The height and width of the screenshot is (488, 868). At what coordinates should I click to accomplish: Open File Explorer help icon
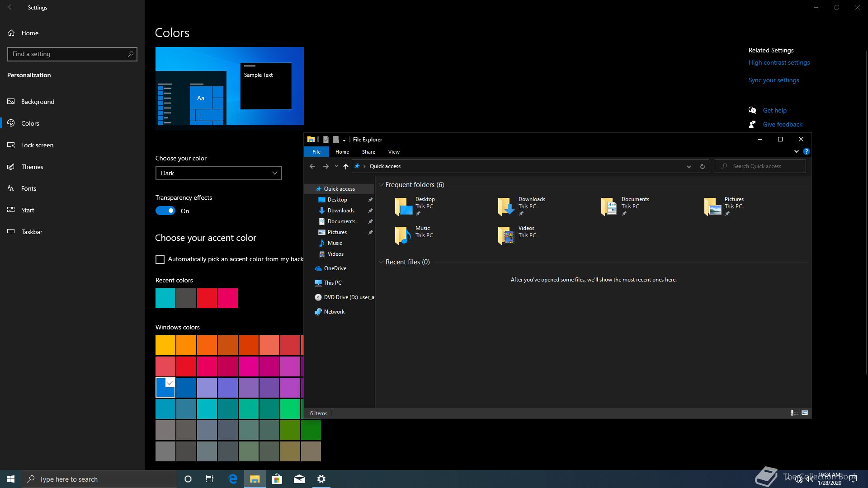point(806,151)
